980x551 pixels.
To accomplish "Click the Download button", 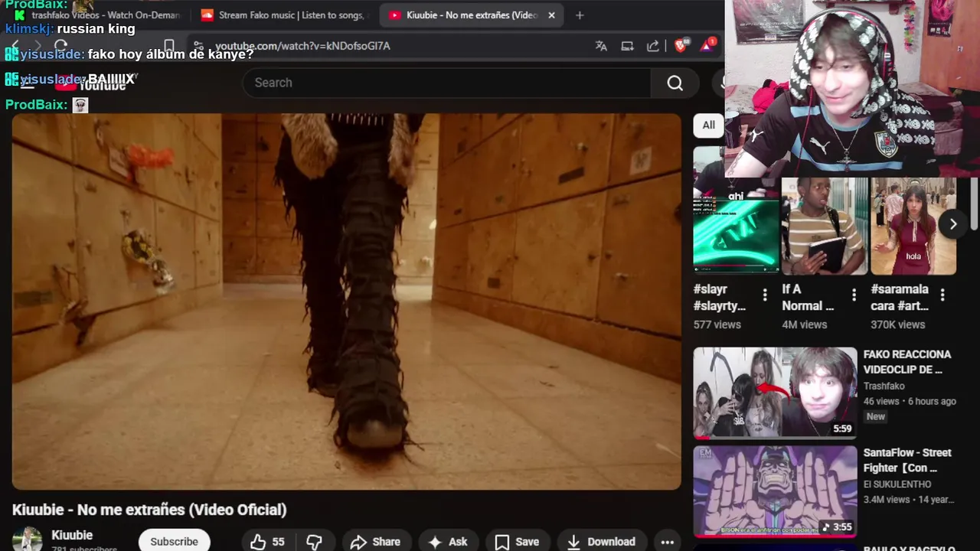I will click(601, 542).
